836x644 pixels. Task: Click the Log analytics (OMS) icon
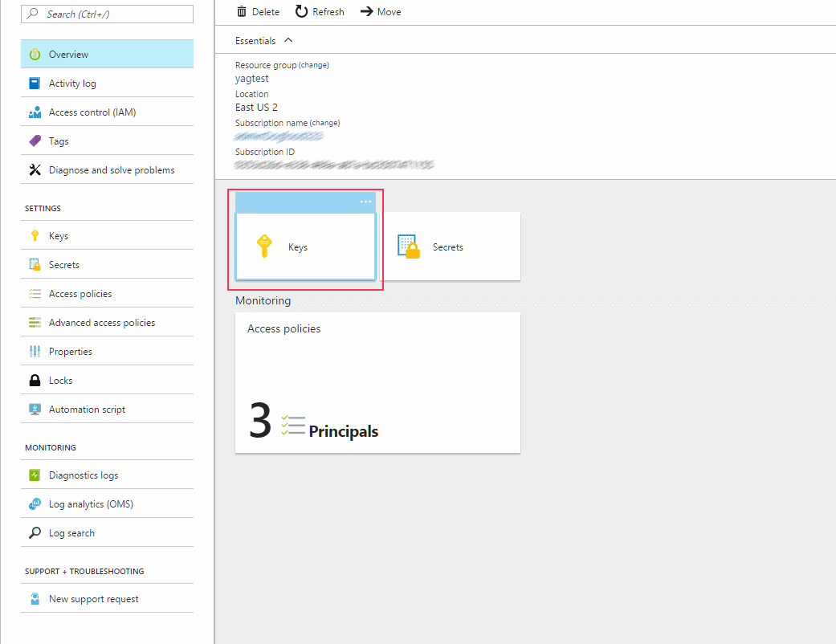click(x=33, y=503)
